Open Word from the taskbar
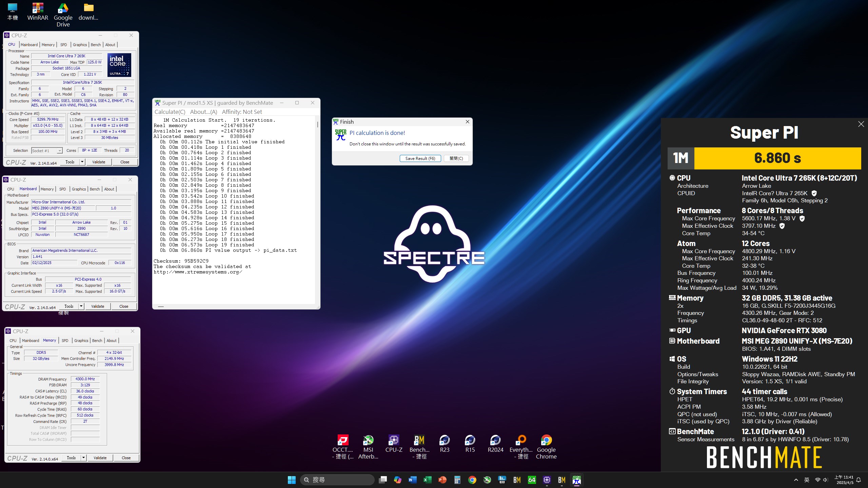This screenshot has height=488, width=868. pos(413,480)
